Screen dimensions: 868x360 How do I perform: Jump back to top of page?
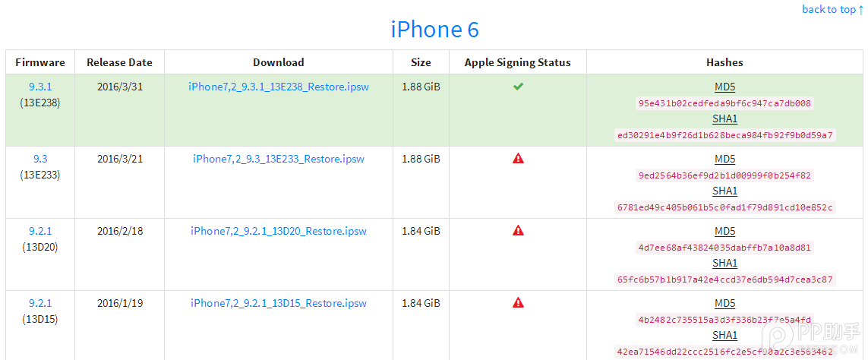click(832, 9)
